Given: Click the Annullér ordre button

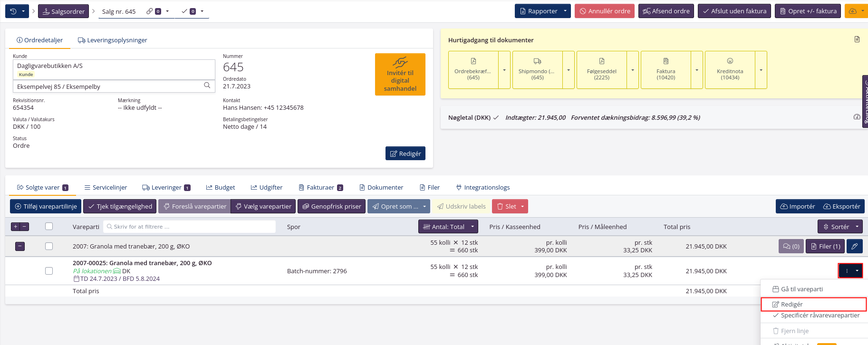Looking at the screenshot, I should 604,11.
